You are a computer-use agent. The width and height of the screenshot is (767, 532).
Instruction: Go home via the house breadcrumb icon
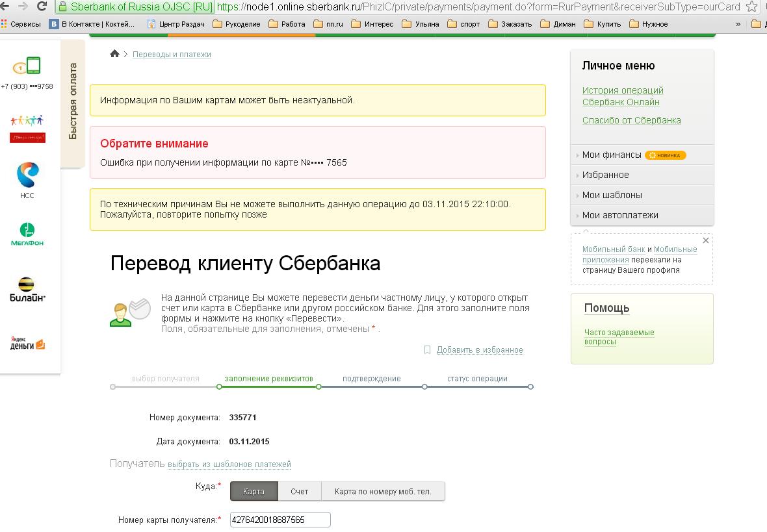tap(114, 54)
